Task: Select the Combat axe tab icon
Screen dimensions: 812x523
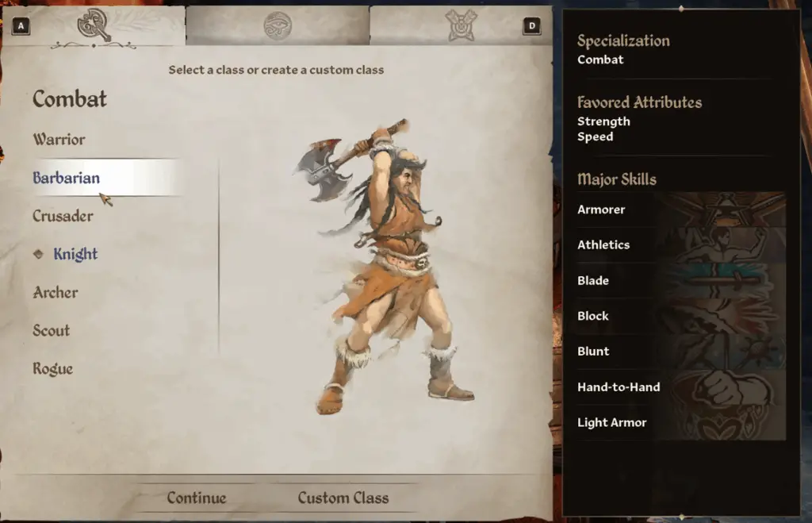Action: 94,25
